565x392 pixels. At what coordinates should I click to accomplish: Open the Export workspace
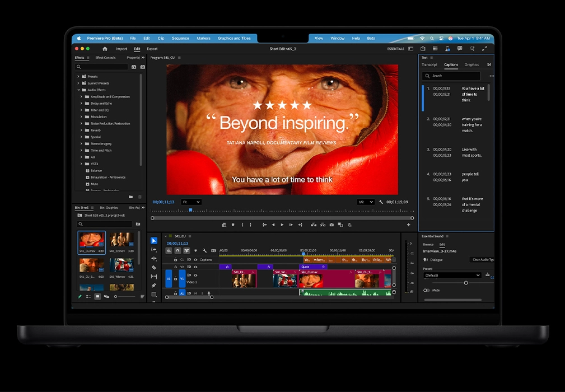click(152, 49)
